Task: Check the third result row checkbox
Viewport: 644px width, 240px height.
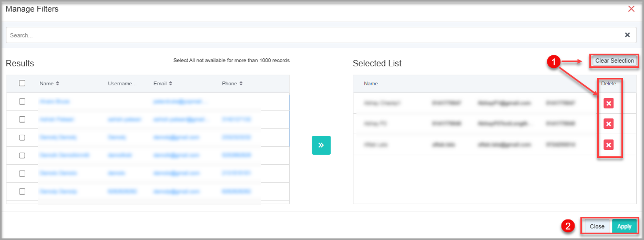Action: (x=22, y=137)
